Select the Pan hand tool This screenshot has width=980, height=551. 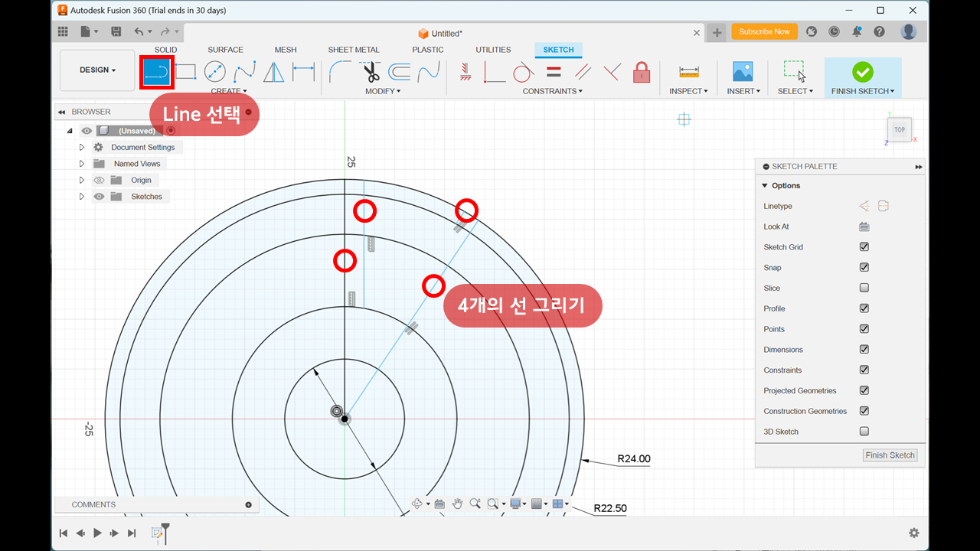coord(457,504)
